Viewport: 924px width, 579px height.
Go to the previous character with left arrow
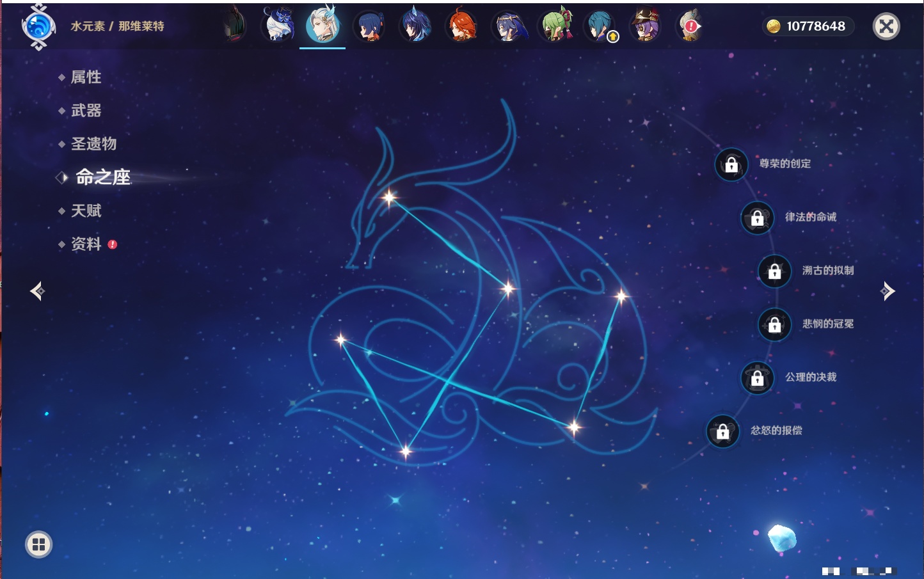point(37,291)
